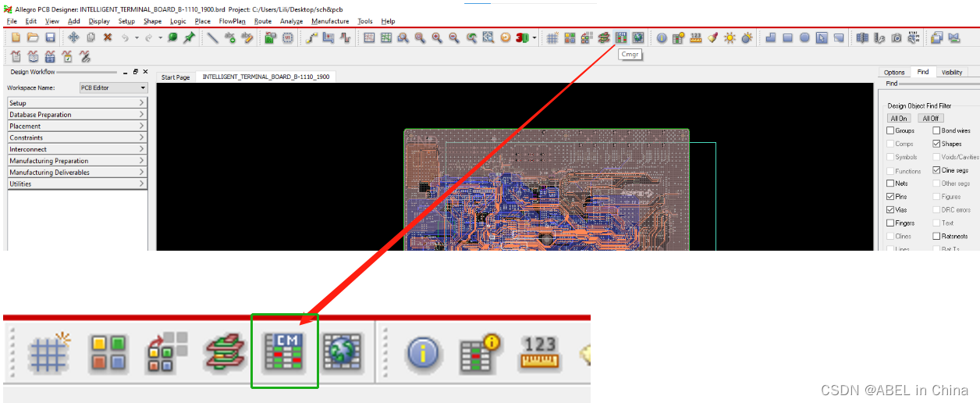This screenshot has height=403, width=980.
Task: Click the Open folder toolbar icon
Action: (x=33, y=37)
